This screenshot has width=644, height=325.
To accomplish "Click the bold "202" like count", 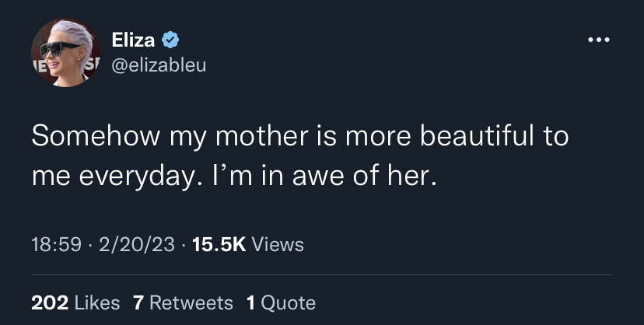I will tap(50, 303).
